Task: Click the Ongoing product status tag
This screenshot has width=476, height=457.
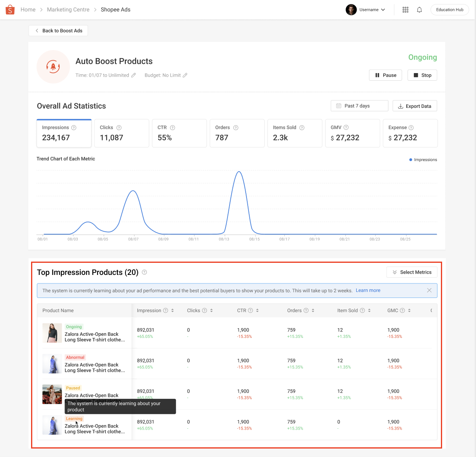Action: (x=74, y=327)
